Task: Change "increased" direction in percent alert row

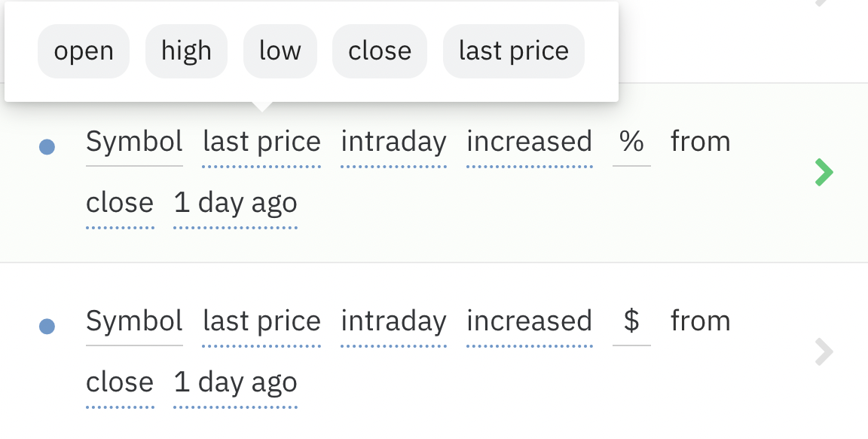Action: pyautogui.click(x=529, y=142)
